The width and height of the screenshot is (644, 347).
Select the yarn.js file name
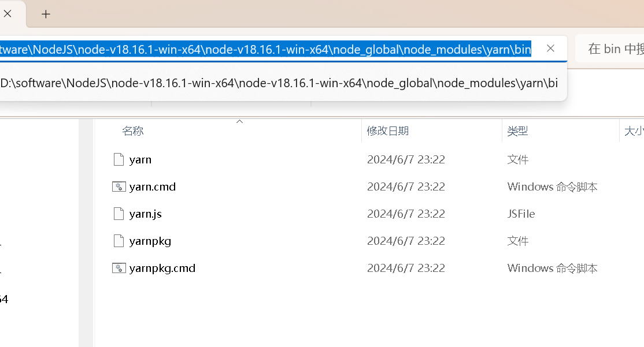pyautogui.click(x=146, y=214)
